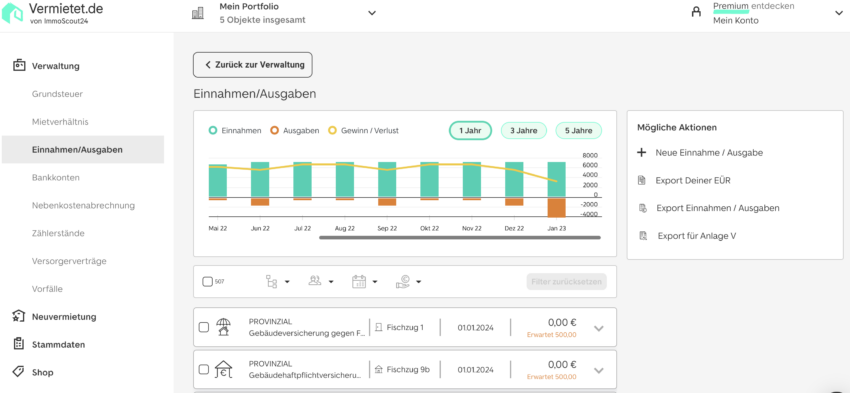Click the Export für Anlage V icon
850x393 pixels.
(643, 236)
